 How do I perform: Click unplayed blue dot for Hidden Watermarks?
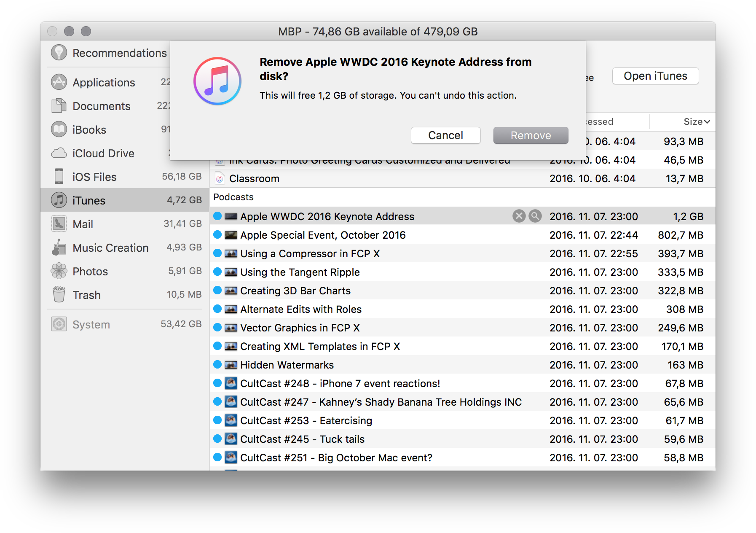click(x=217, y=364)
